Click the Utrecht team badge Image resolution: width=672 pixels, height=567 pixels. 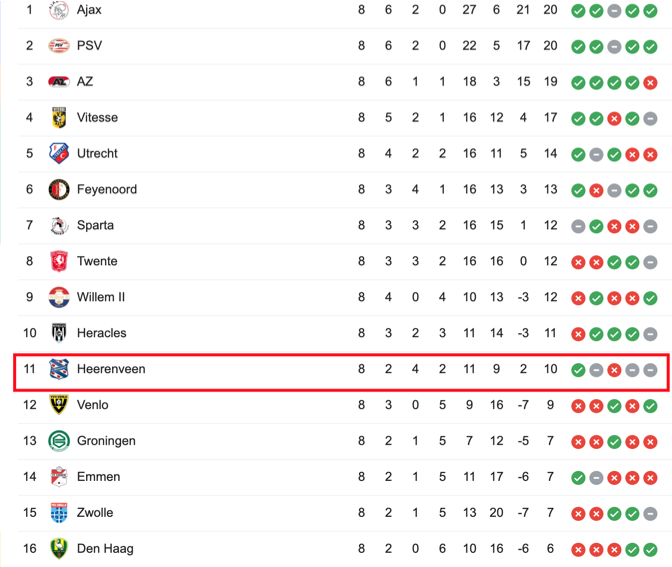pyautogui.click(x=59, y=153)
